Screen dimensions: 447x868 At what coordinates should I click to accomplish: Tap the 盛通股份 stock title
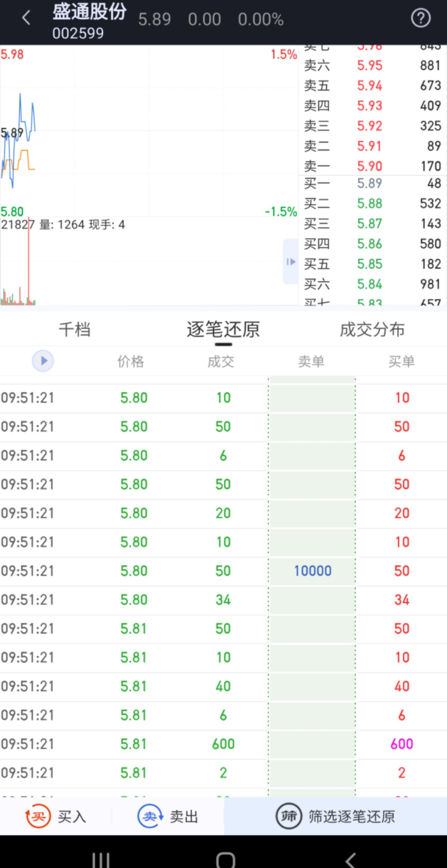[x=89, y=12]
